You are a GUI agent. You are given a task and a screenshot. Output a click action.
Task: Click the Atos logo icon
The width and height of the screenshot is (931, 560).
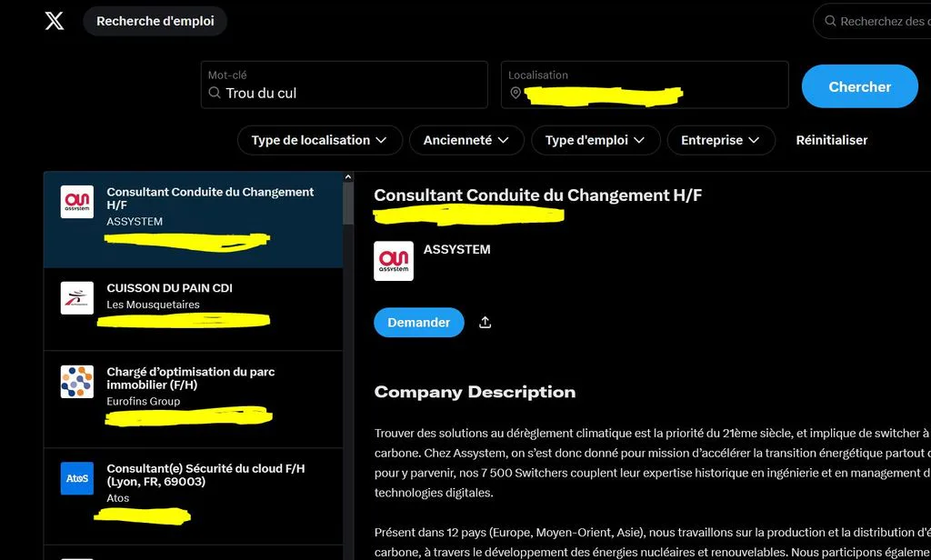click(x=77, y=478)
